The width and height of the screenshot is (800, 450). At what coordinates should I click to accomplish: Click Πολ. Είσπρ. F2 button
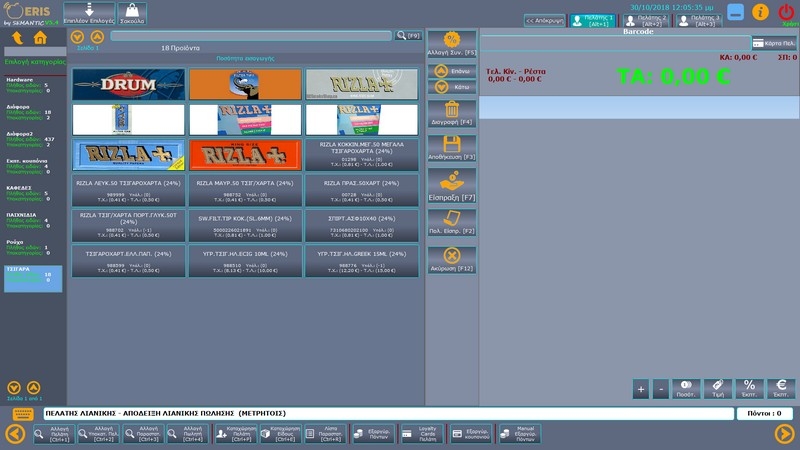coord(452,222)
